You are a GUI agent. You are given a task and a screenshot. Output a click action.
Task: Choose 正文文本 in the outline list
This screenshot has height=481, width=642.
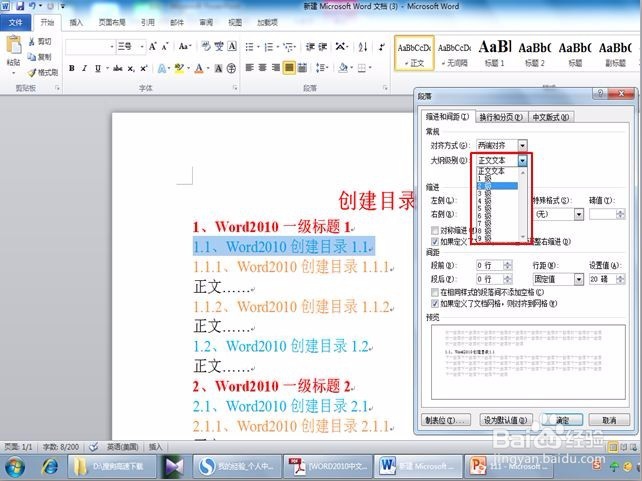tap(497, 171)
